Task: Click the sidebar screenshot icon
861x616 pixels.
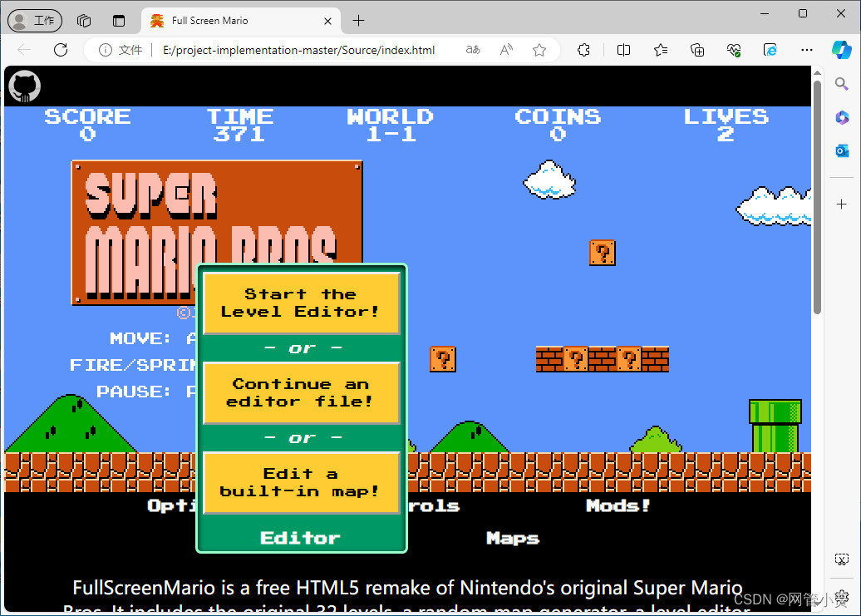Action: (841, 559)
